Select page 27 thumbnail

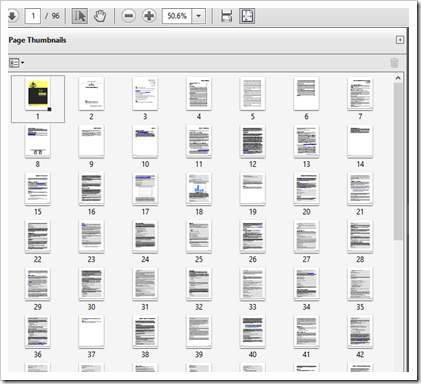coord(306,237)
